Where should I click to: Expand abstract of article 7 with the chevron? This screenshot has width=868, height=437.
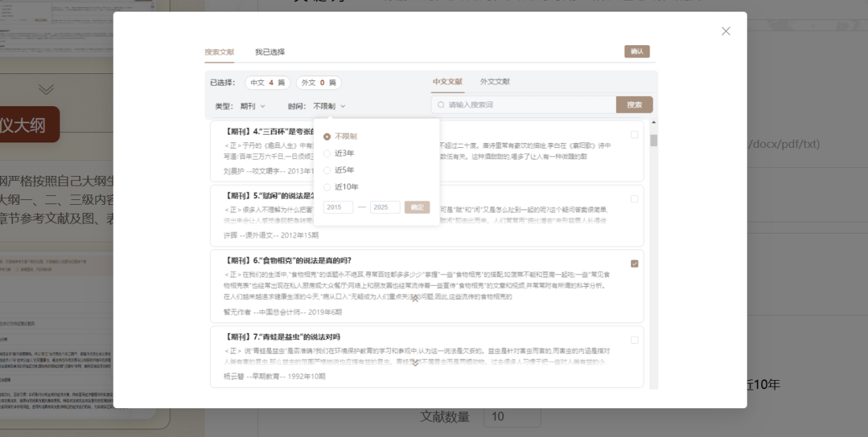tap(415, 362)
